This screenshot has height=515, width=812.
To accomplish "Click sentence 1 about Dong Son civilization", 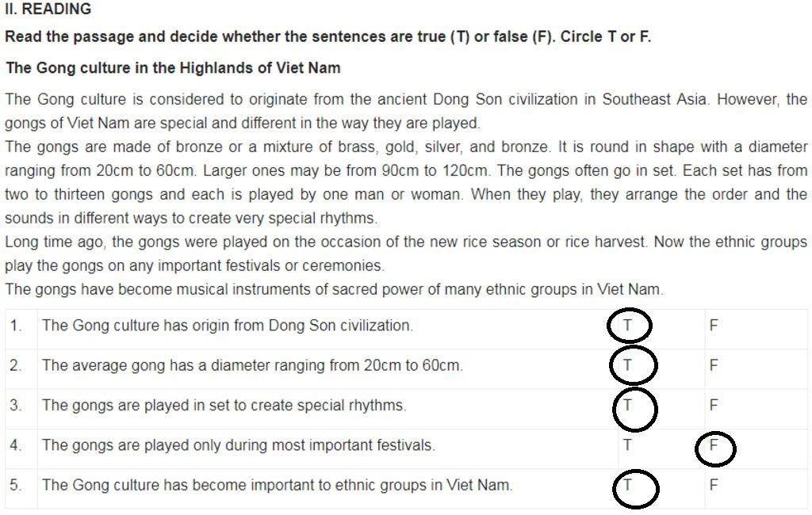I will point(228,325).
